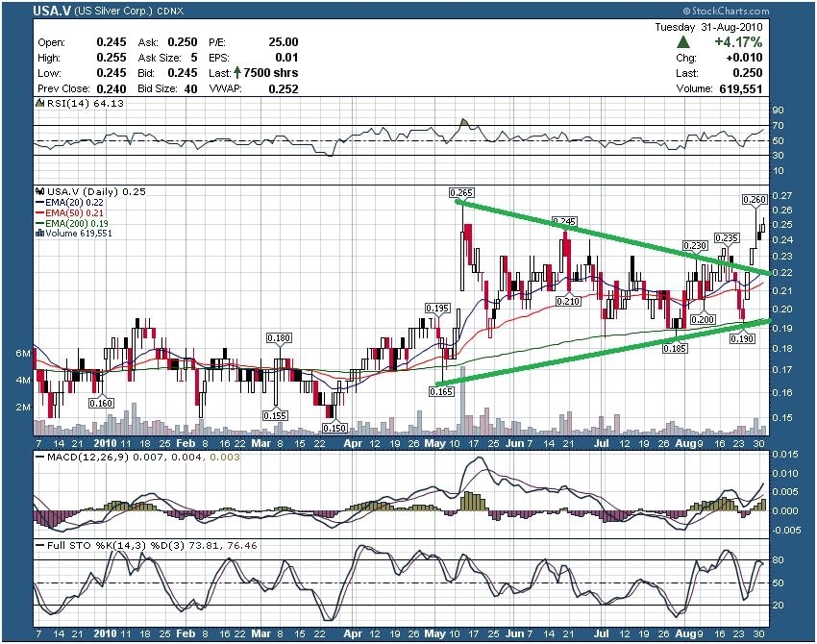Click the 0.150 lowest price label
Screen dimensions: 817x644
pos(334,428)
